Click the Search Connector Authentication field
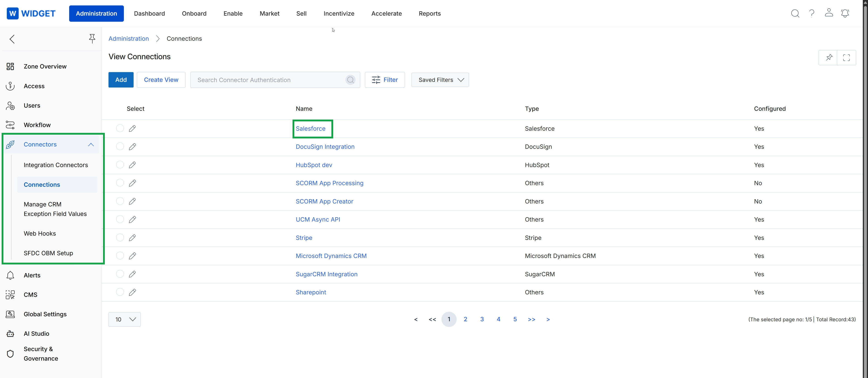The image size is (868, 378). 275,80
